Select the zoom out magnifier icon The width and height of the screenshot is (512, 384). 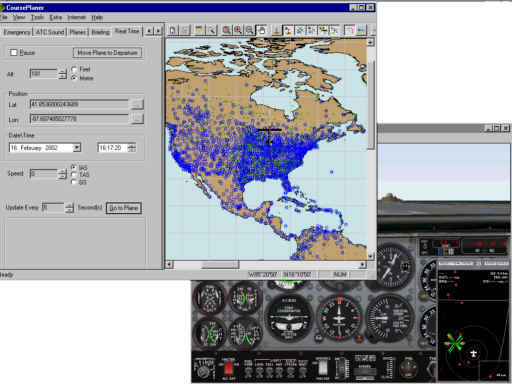(x=249, y=30)
